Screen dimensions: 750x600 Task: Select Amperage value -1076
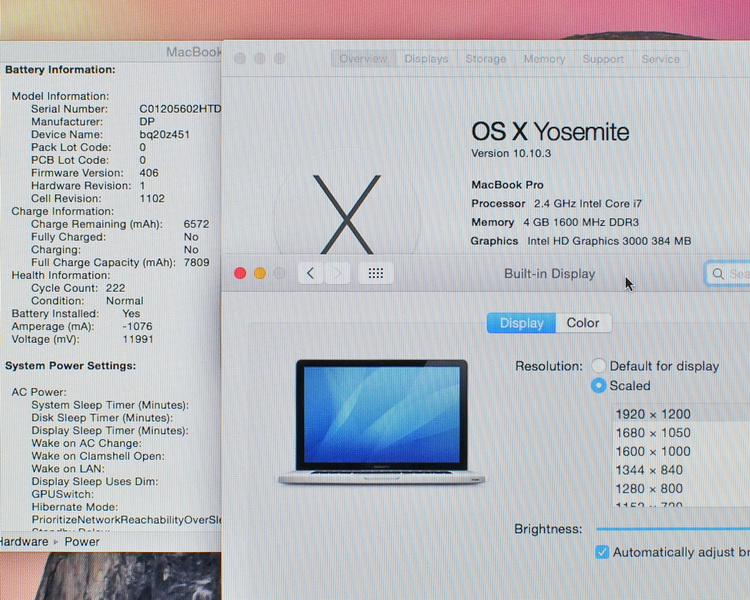(x=137, y=326)
